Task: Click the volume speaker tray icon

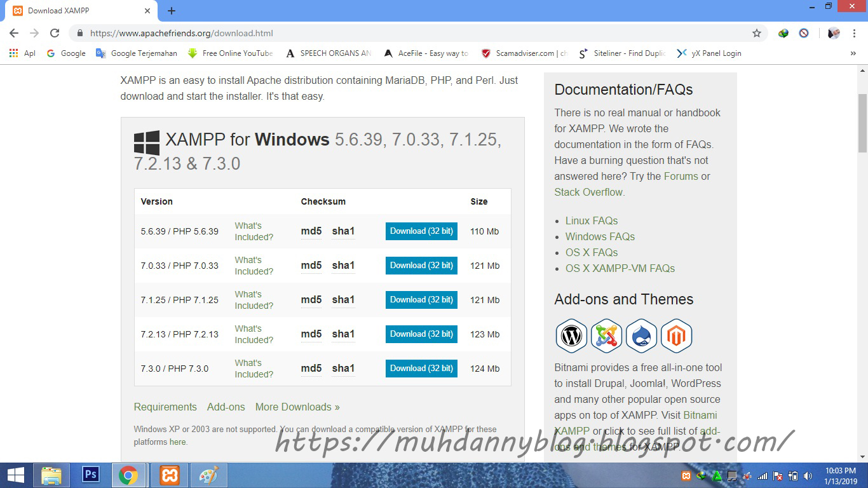Action: point(808,475)
